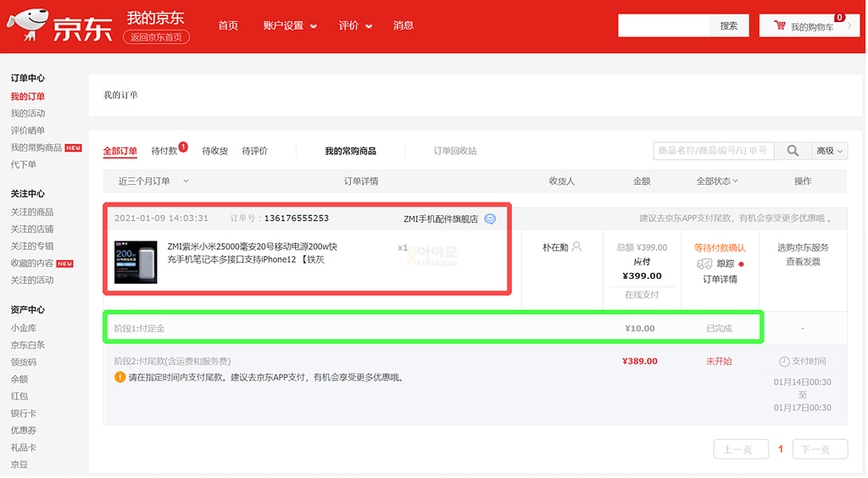Click the delivery truck tracking icon
Viewport: 868px width, 478px height.
pos(704,264)
